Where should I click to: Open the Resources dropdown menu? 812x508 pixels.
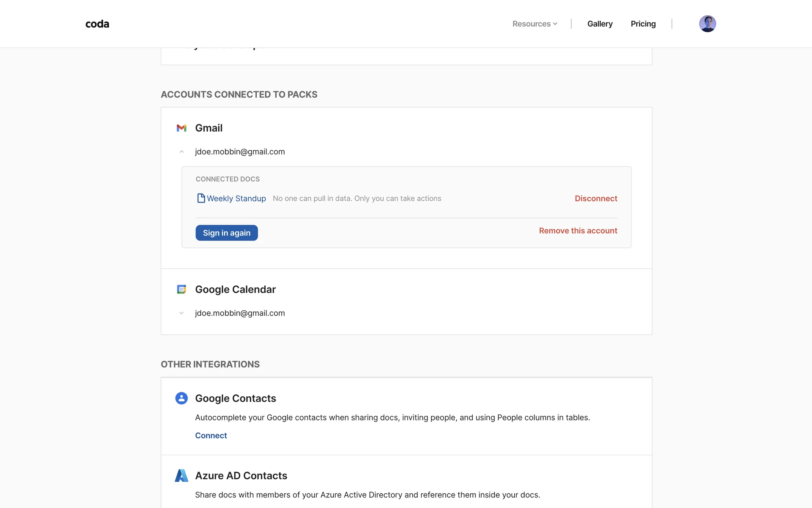coord(535,24)
